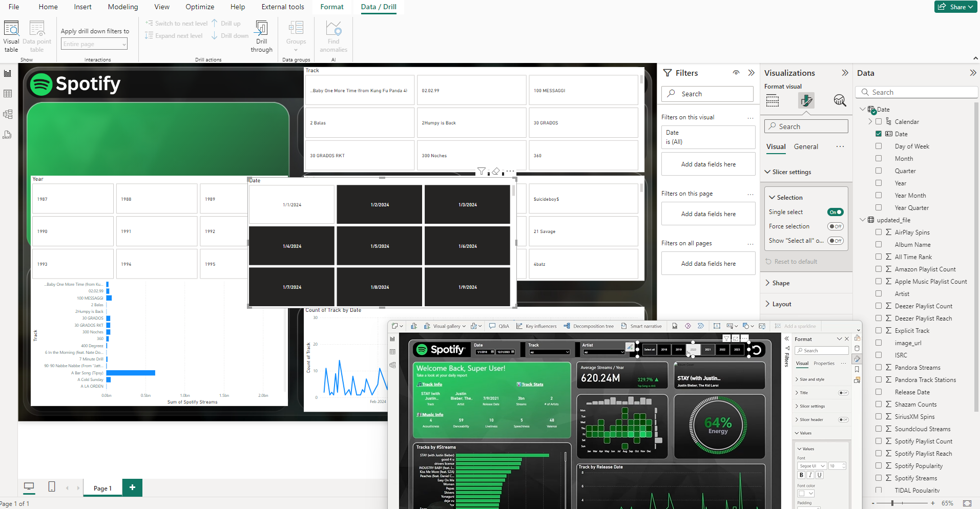Collapse the Visualizations pane
This screenshot has width=980, height=509.
(x=845, y=73)
